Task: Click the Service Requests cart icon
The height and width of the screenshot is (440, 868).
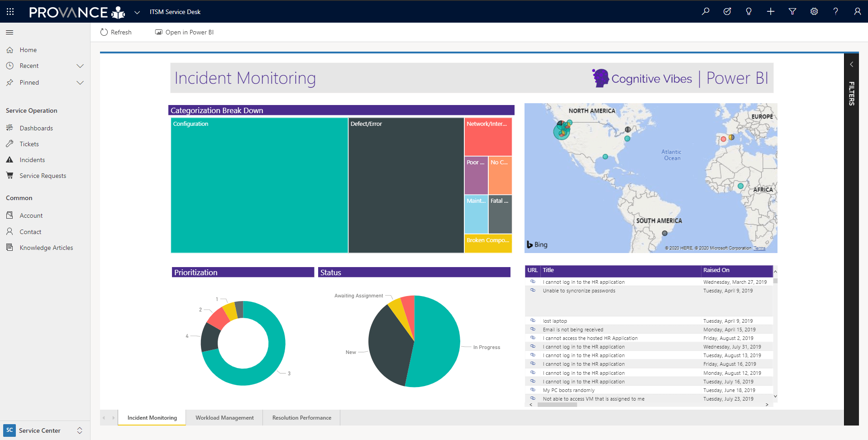Action: click(10, 176)
